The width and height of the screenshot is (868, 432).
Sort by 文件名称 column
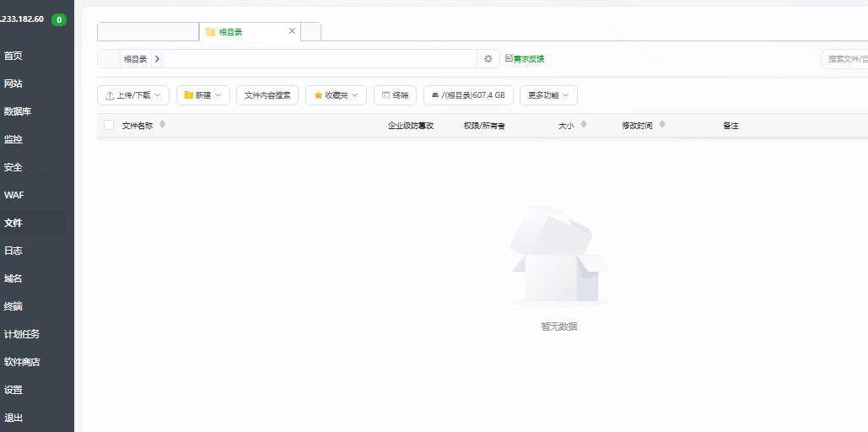[x=143, y=125]
